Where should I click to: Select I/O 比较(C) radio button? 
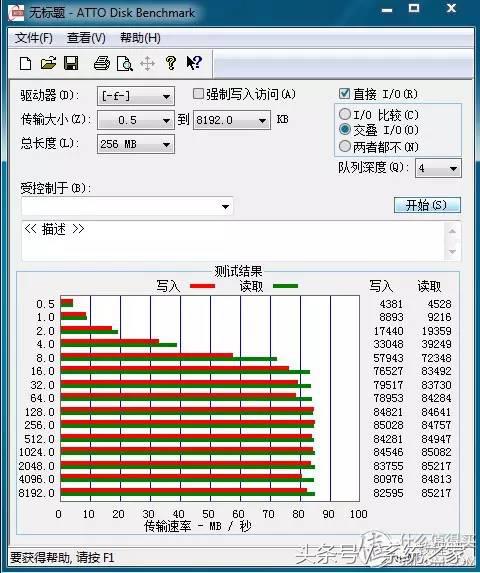click(x=344, y=114)
